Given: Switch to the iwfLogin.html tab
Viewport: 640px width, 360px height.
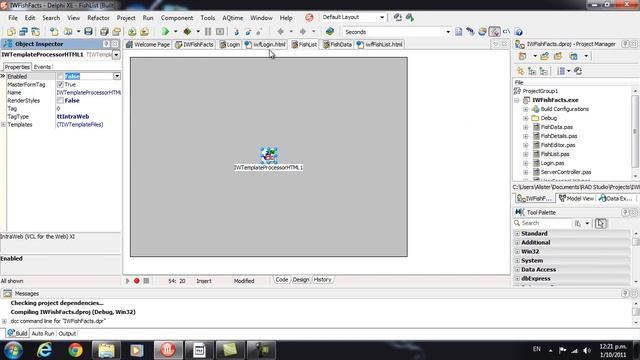Looking at the screenshot, I should click(265, 44).
